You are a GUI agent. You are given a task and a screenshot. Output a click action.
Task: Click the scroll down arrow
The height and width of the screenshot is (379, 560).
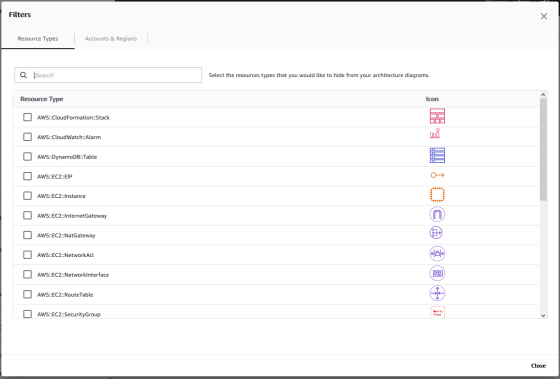click(x=543, y=315)
